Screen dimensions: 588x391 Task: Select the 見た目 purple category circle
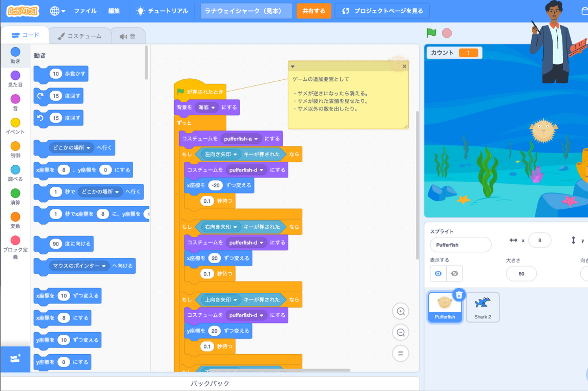click(x=15, y=76)
